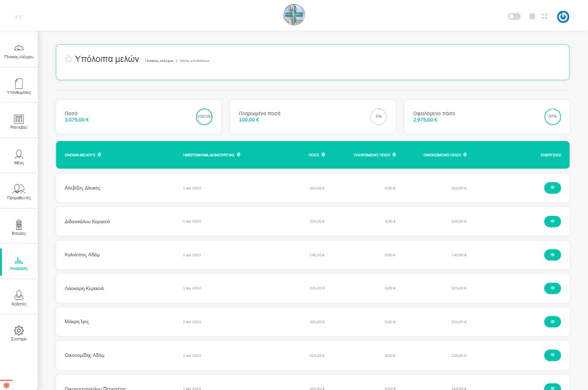Viewport: 588px width, 390px height.
Task: Star the Υπόλοιπα μελών page as favorite
Action: pyautogui.click(x=68, y=59)
